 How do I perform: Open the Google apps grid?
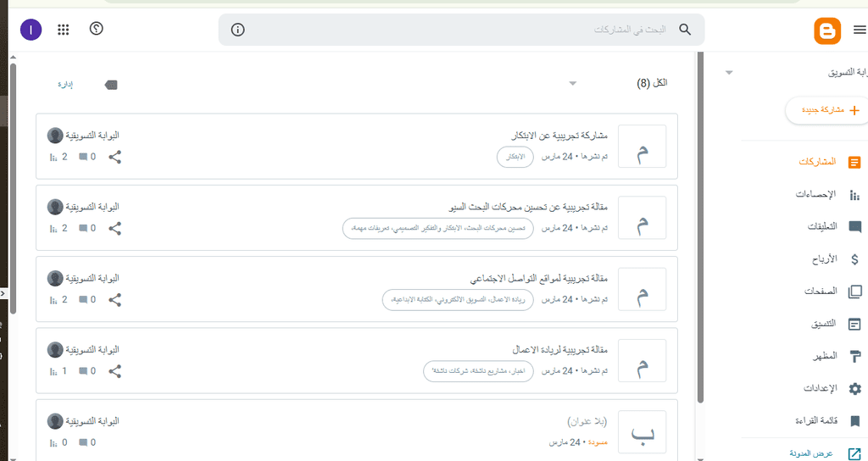point(63,30)
